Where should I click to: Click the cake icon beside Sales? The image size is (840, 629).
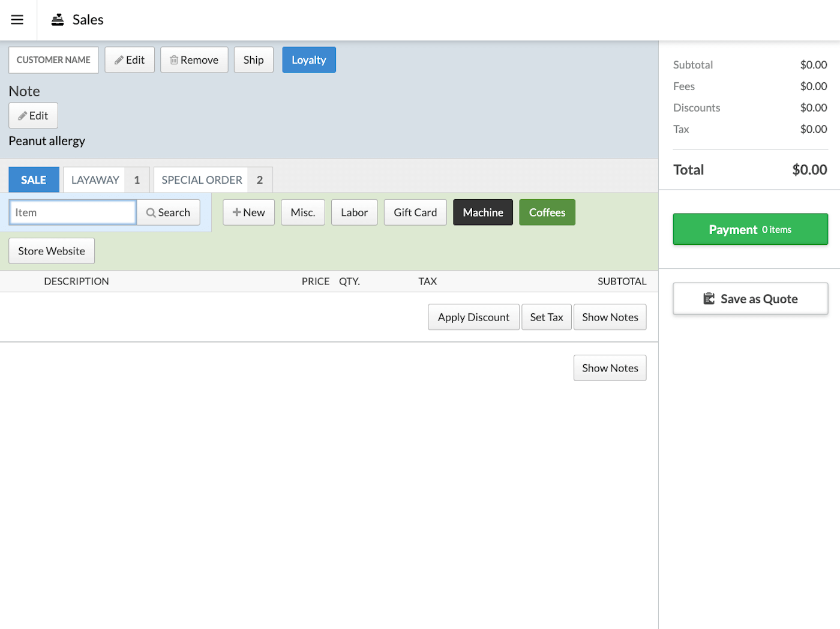point(58,19)
